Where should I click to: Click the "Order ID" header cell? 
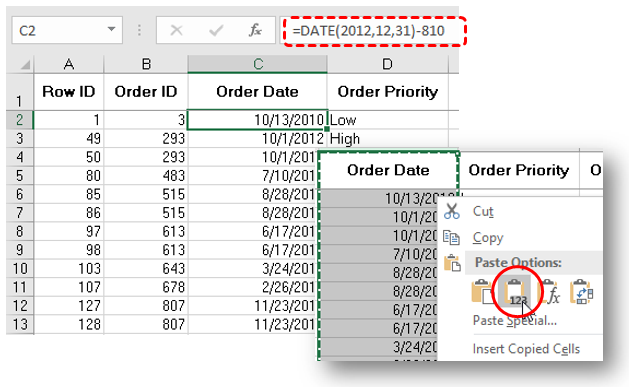[x=146, y=92]
